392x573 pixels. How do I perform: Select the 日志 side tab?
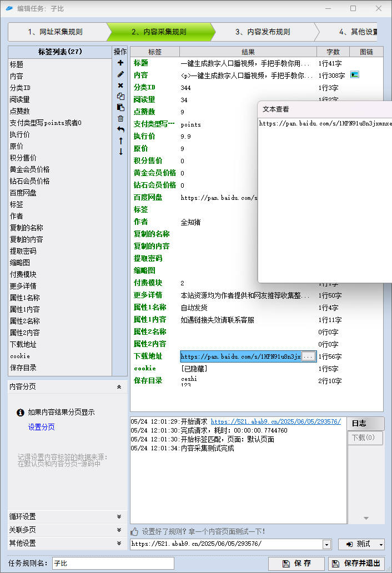pyautogui.click(x=365, y=424)
